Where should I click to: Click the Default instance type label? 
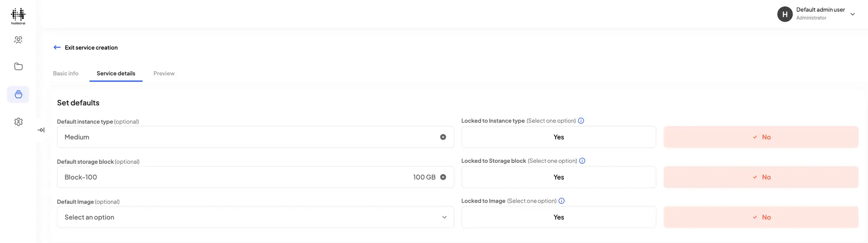tap(85, 122)
